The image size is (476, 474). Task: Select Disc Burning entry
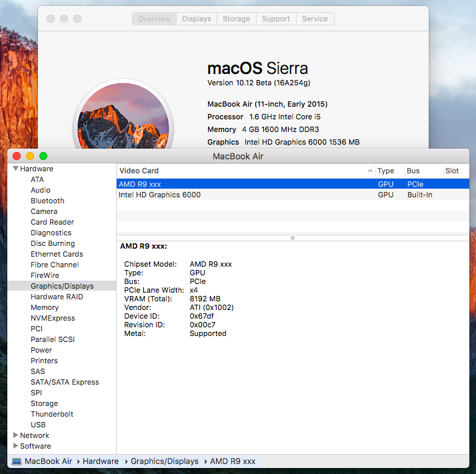click(53, 243)
